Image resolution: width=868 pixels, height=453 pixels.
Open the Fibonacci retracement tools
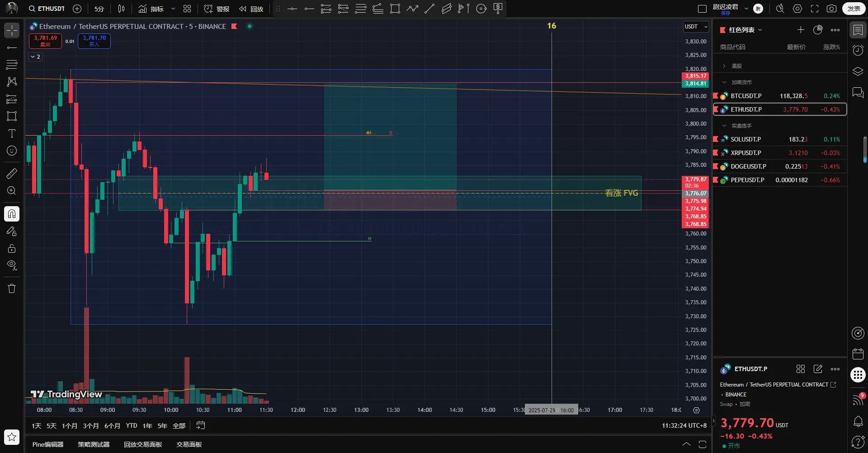(x=12, y=65)
